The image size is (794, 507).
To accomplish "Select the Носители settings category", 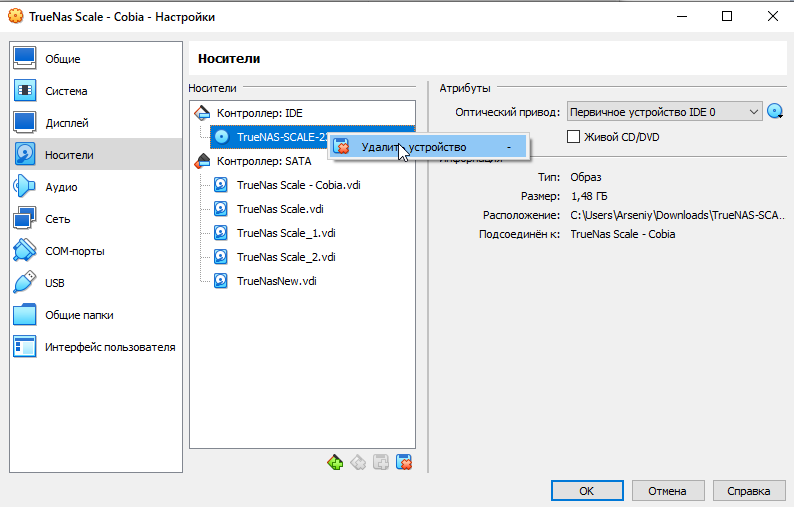I will click(96, 154).
